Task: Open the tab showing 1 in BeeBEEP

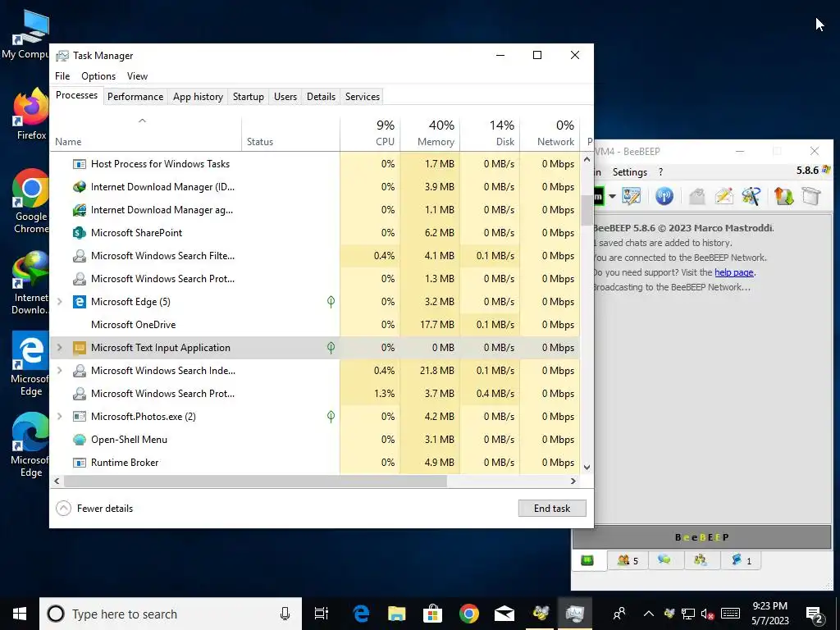Action: pyautogui.click(x=741, y=560)
